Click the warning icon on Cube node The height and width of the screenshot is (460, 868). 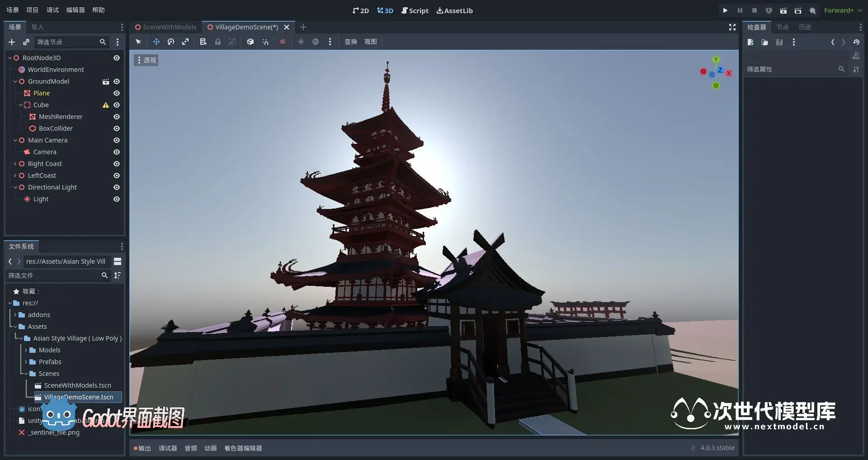(106, 105)
